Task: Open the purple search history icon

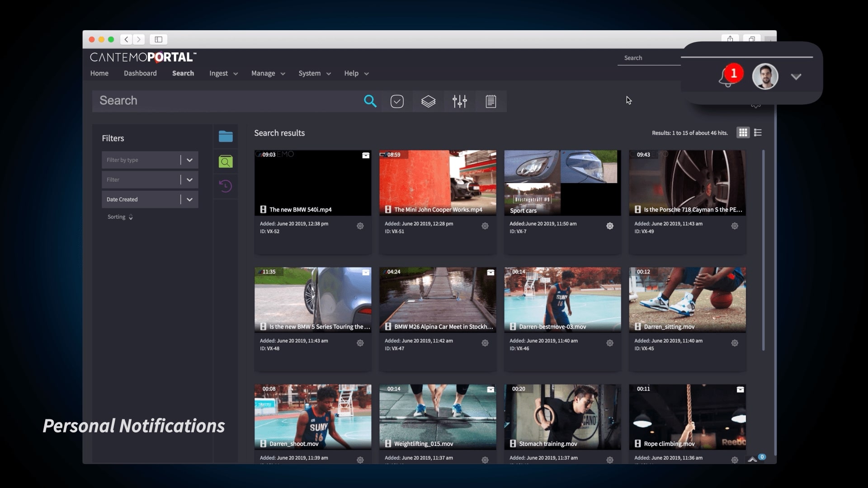Action: [226, 186]
